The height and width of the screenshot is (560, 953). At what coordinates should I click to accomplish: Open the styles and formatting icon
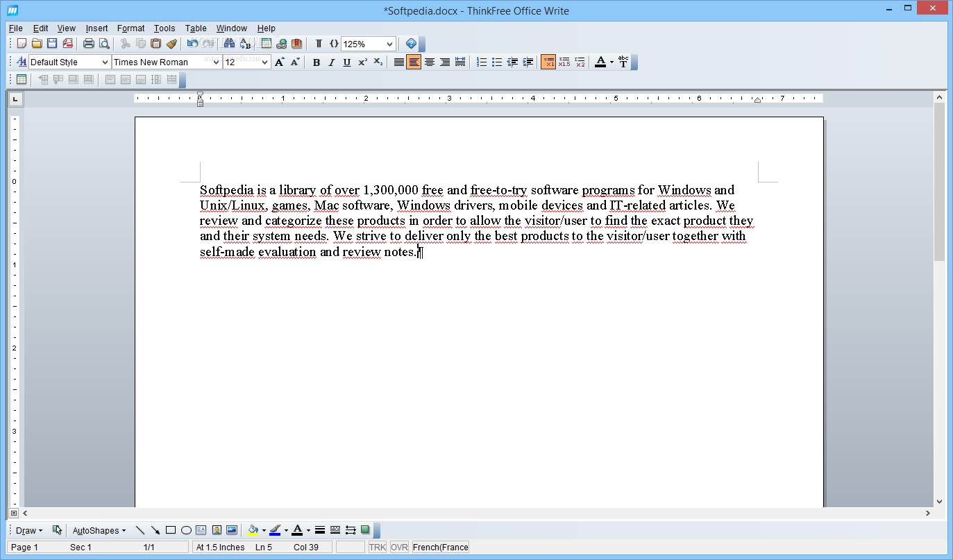(22, 62)
